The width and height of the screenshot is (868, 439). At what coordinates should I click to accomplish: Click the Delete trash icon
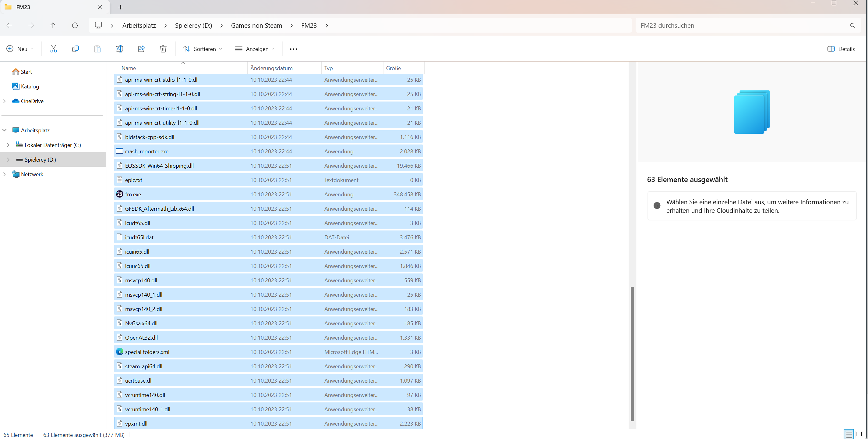tap(163, 49)
